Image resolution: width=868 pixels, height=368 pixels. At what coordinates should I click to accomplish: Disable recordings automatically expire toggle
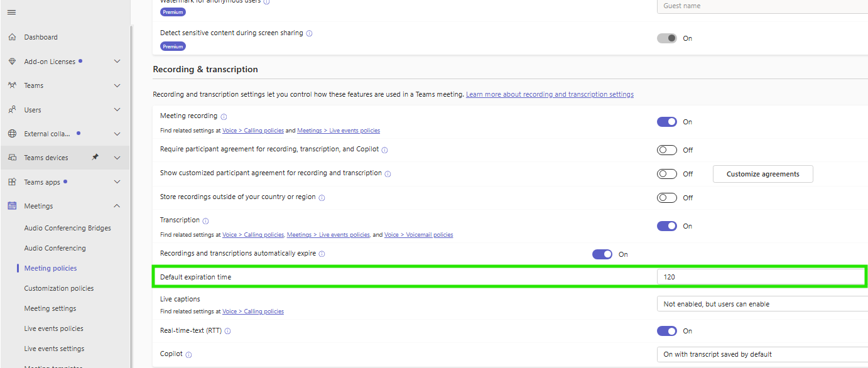click(x=602, y=254)
